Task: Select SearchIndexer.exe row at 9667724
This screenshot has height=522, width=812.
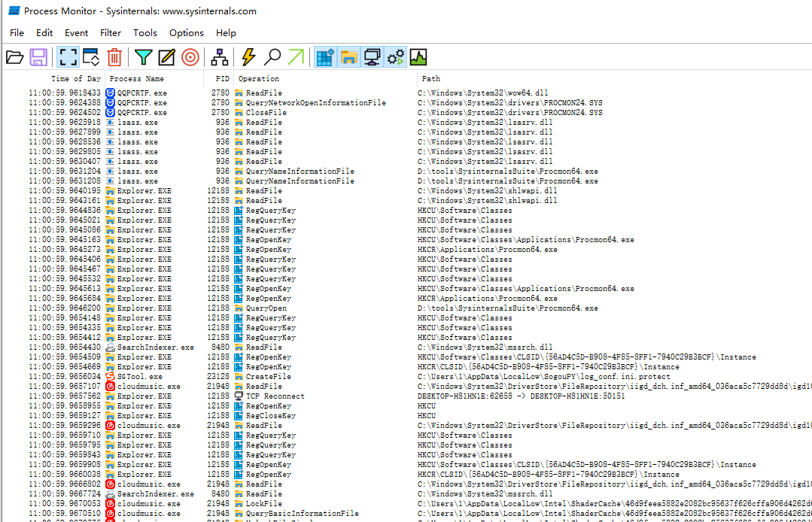Action: (x=407, y=494)
